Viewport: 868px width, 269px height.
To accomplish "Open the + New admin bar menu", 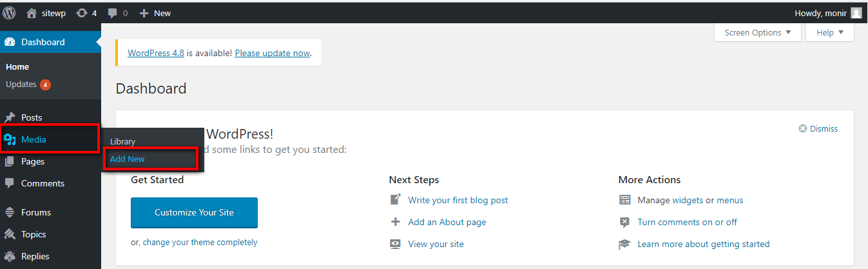I will [155, 12].
